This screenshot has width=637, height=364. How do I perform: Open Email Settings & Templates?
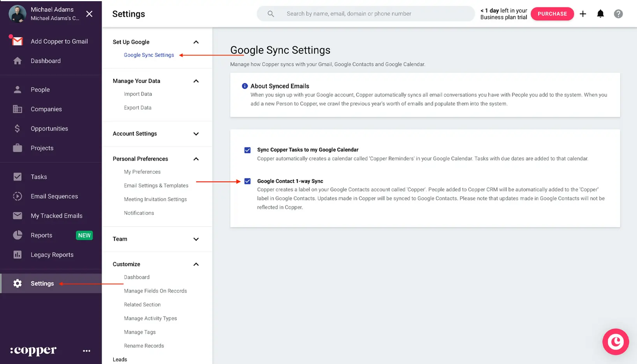(156, 185)
